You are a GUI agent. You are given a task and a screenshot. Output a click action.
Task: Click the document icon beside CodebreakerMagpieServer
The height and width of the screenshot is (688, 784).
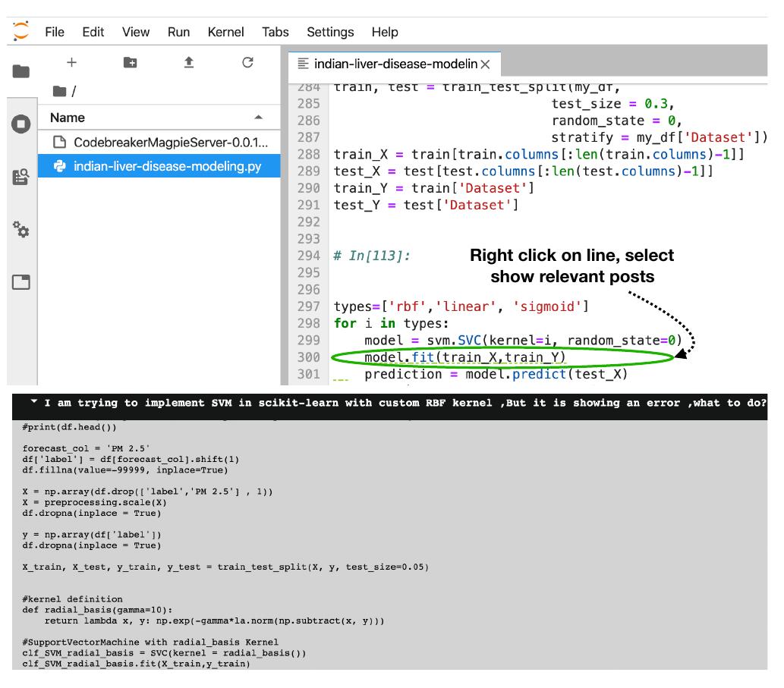coord(59,143)
